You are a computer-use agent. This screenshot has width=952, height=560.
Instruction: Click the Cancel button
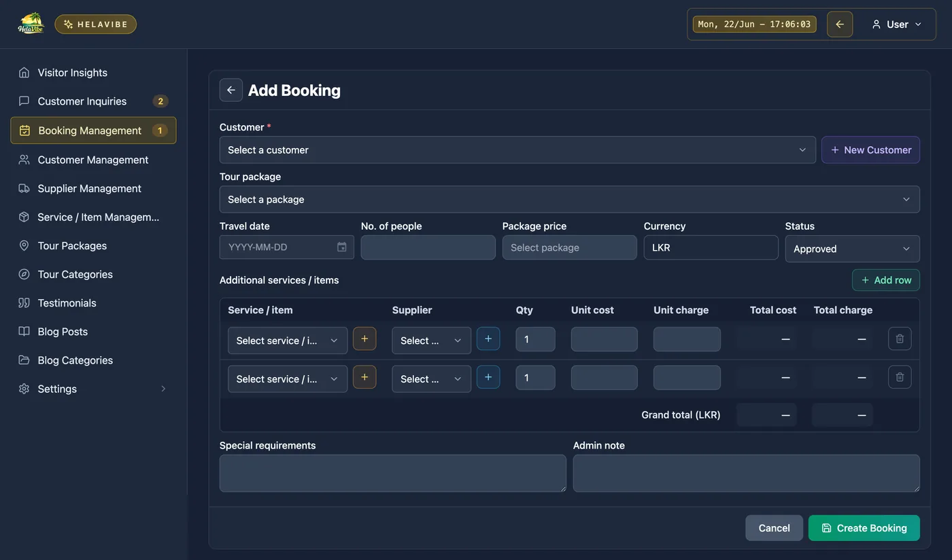pos(774,528)
